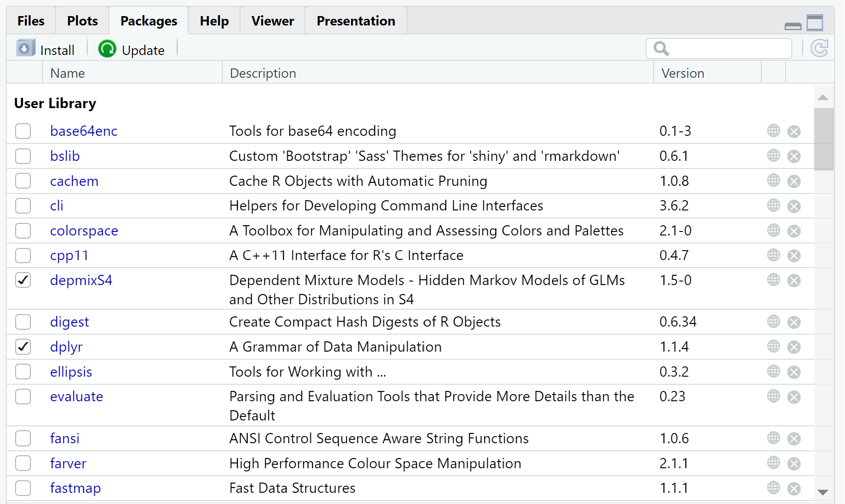Switch to the Plots tab
Image resolution: width=845 pixels, height=504 pixels.
point(82,21)
